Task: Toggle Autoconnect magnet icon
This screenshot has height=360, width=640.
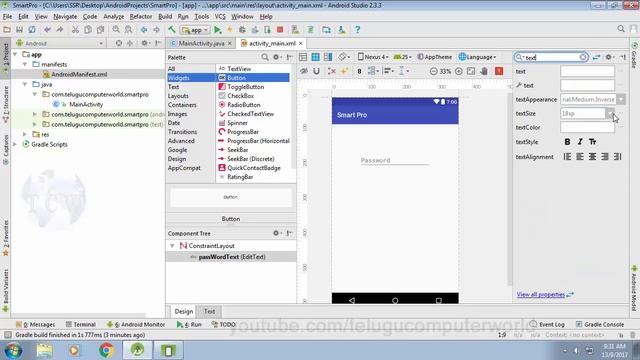Action: 316,71
